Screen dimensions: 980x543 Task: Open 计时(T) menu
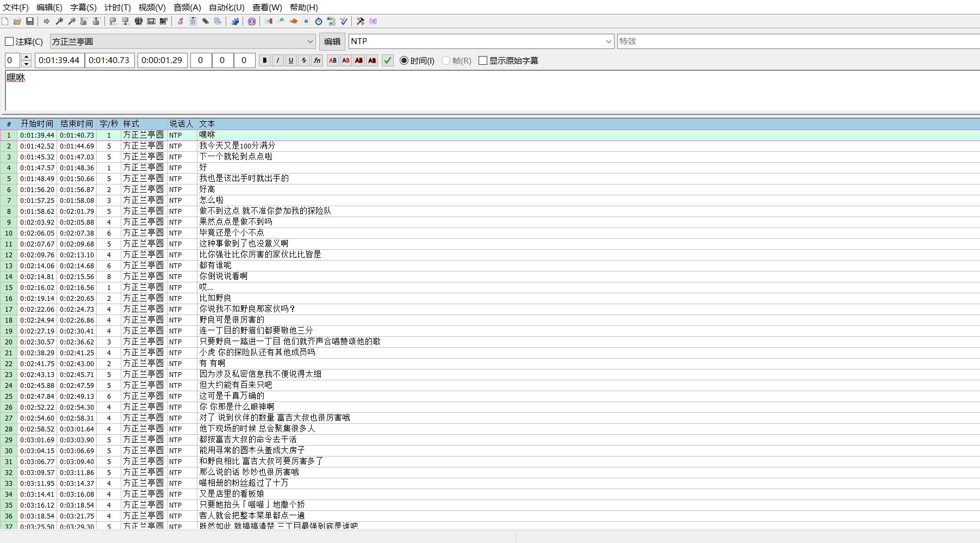[117, 7]
